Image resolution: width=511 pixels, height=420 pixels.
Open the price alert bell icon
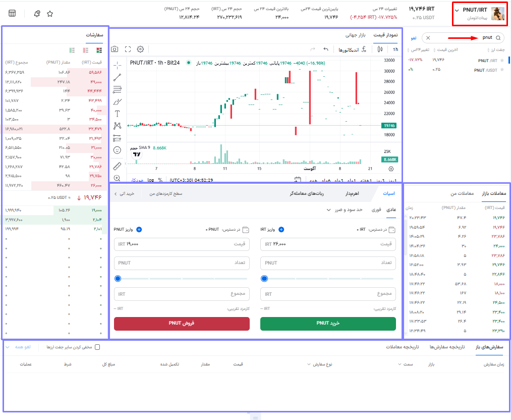tap(37, 14)
